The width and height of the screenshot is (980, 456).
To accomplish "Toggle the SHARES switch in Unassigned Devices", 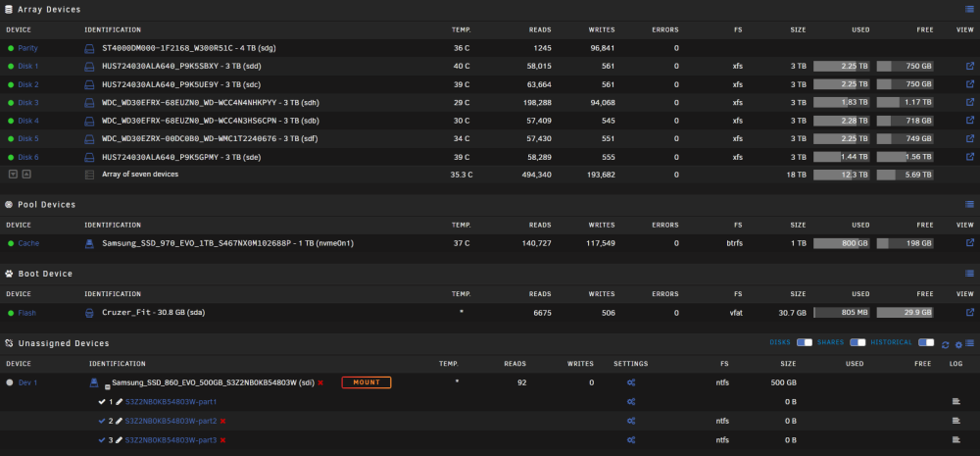I will (x=857, y=343).
